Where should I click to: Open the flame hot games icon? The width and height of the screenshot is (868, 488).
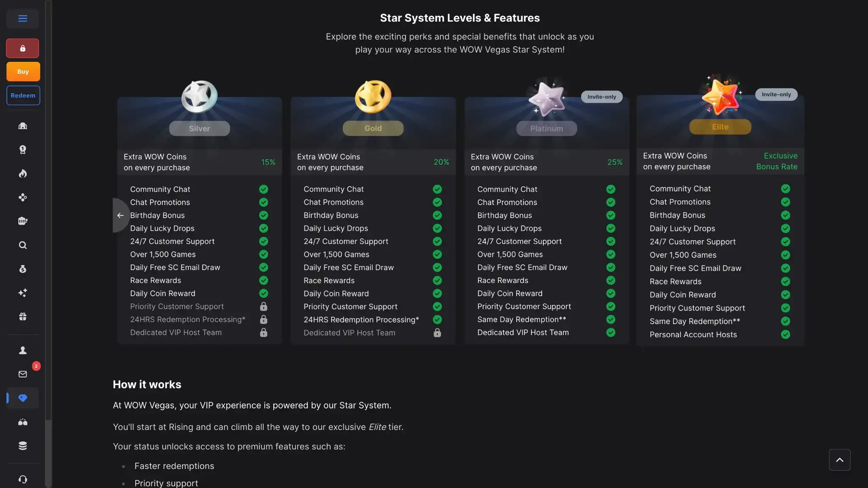tap(23, 174)
